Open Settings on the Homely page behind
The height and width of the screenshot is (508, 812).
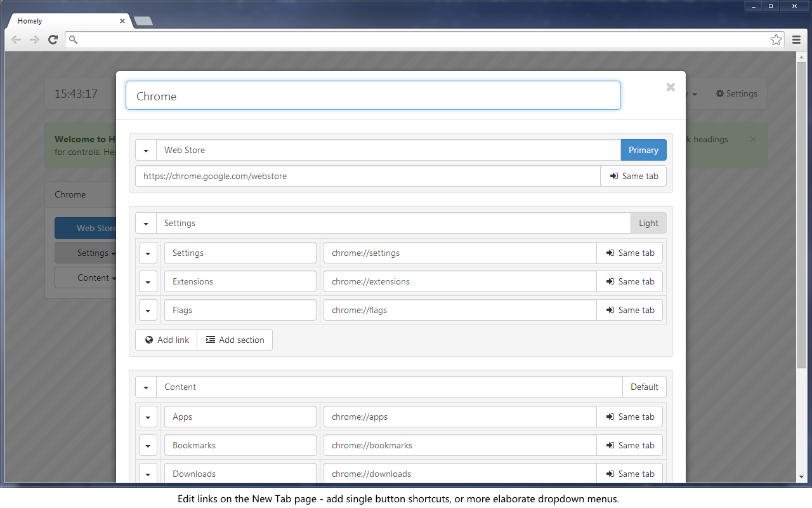pyautogui.click(x=737, y=93)
